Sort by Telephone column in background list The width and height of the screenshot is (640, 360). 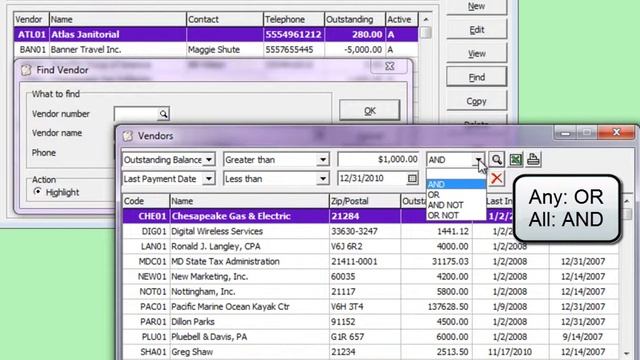pyautogui.click(x=293, y=19)
